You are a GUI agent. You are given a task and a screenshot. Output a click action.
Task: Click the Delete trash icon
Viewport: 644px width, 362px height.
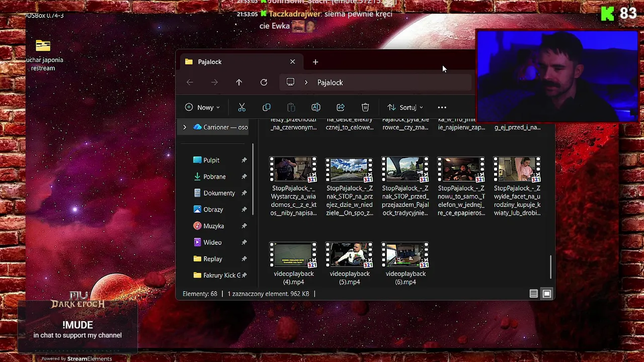coord(365,107)
